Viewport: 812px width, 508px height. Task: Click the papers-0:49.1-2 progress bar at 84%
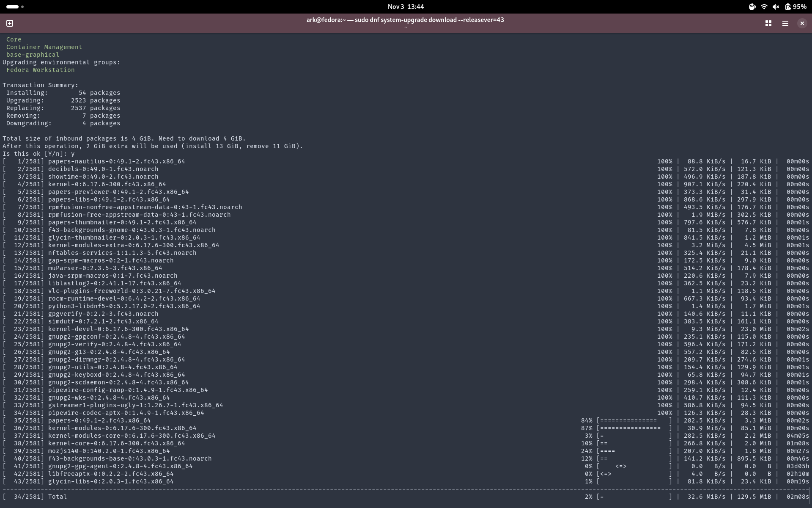pyautogui.click(x=634, y=420)
